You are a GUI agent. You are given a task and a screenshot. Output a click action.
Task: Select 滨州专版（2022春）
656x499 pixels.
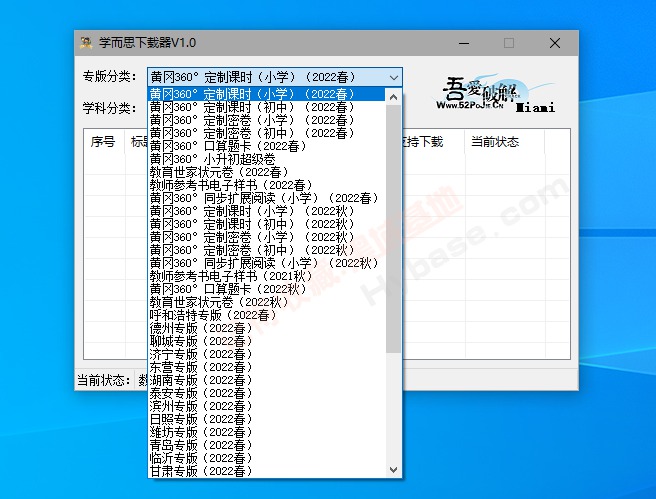tap(266, 406)
